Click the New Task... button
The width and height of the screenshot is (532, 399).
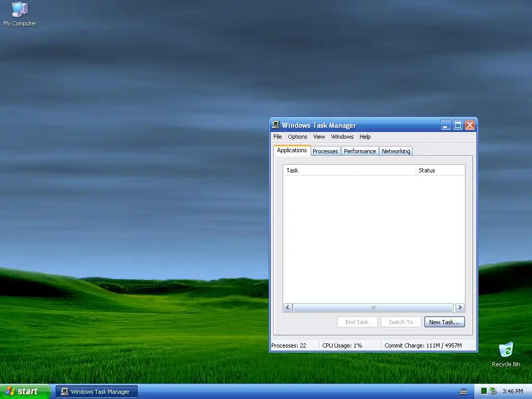point(445,322)
